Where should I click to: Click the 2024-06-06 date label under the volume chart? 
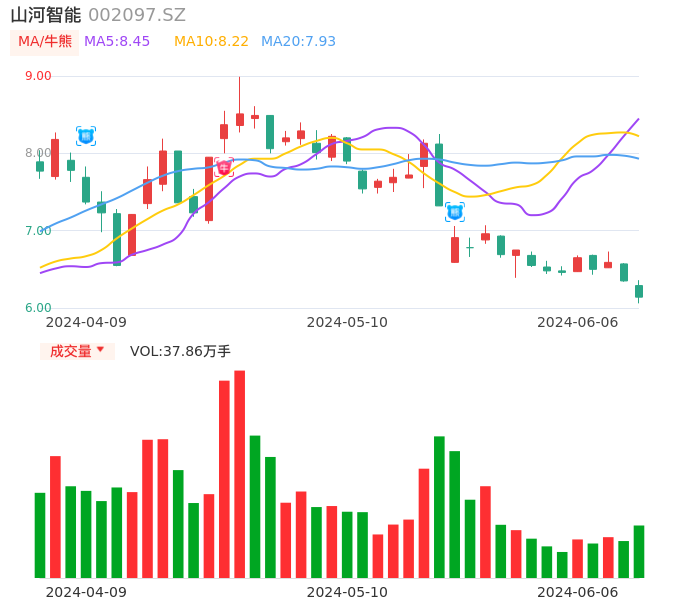click(x=577, y=592)
